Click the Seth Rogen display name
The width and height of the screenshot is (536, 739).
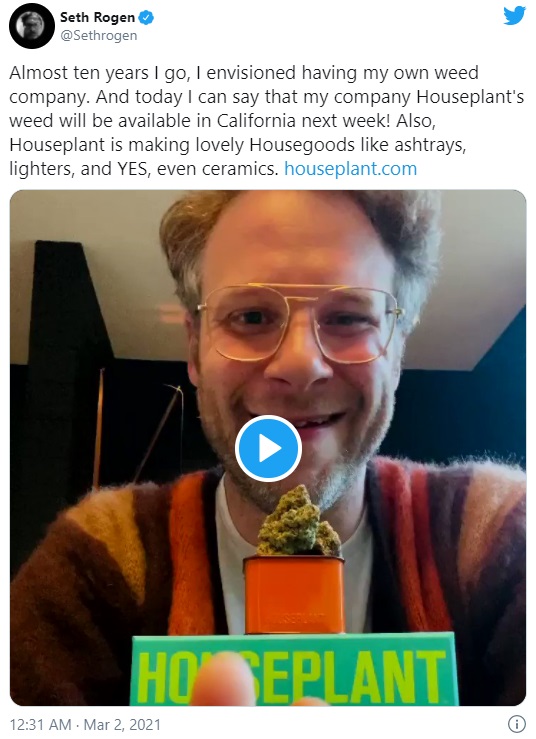pos(98,18)
